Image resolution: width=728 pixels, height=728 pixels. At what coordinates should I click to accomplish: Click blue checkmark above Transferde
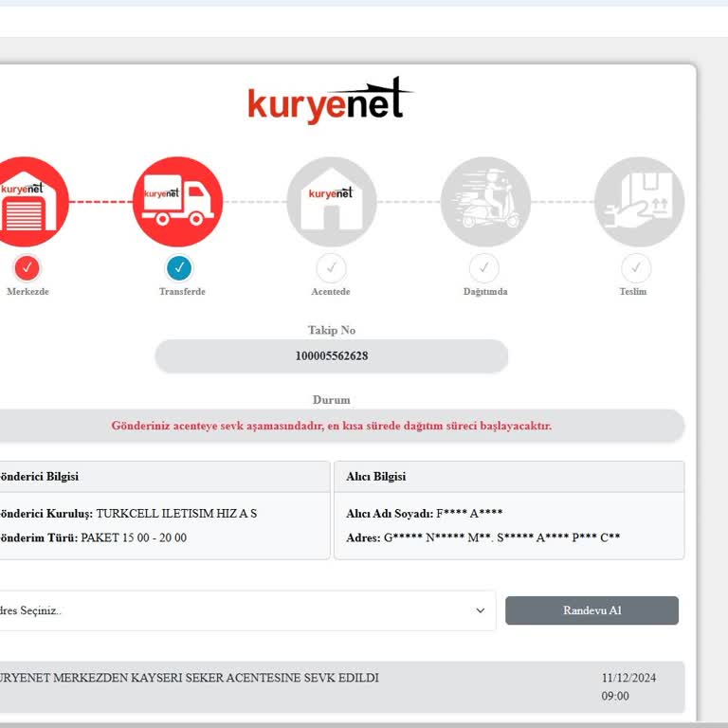(179, 268)
